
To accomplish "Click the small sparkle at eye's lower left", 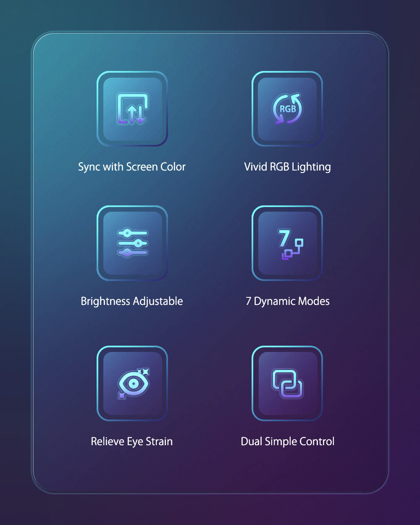I will click(x=122, y=395).
